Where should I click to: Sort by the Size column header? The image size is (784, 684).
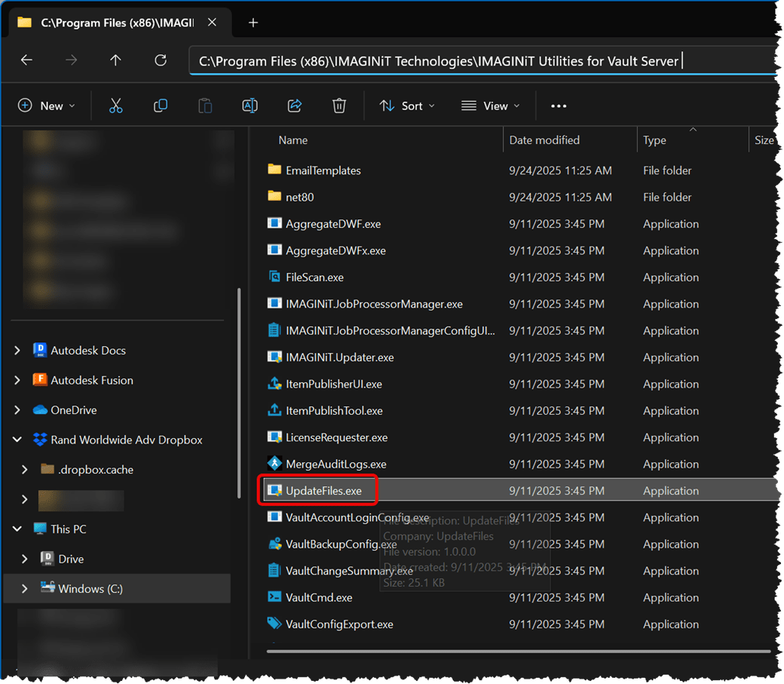point(764,140)
